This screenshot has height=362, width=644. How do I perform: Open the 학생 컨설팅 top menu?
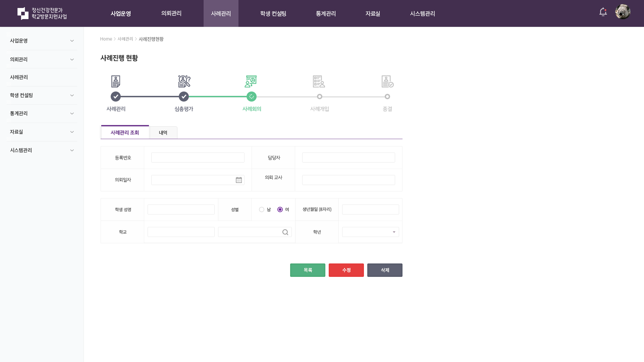point(273,13)
